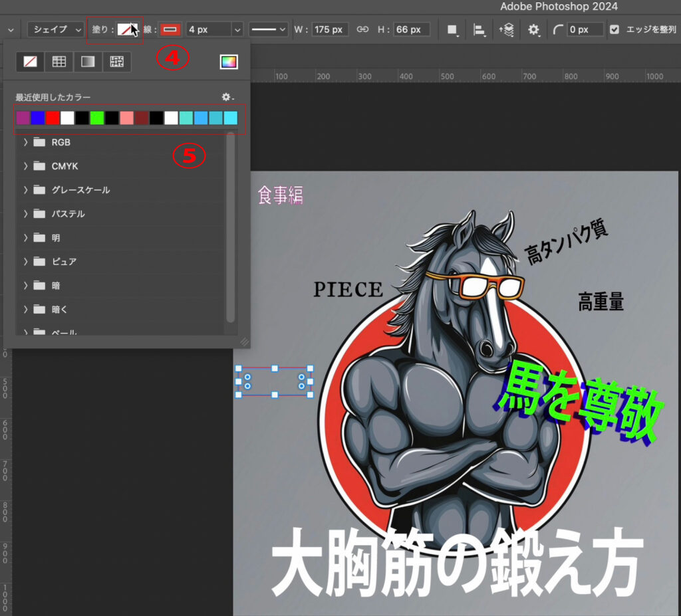Pick the purple recent color swatch
Image resolution: width=681 pixels, height=616 pixels.
click(23, 118)
